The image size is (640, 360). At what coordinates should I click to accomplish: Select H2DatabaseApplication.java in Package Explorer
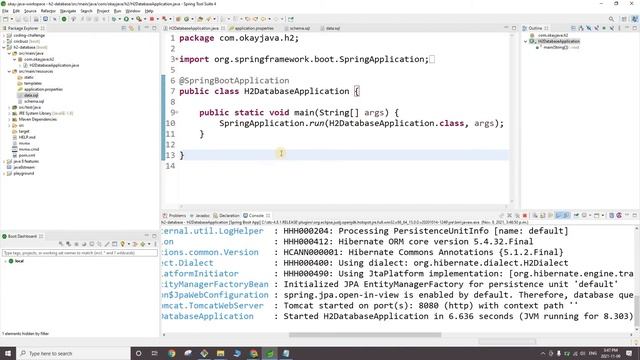(x=54, y=65)
